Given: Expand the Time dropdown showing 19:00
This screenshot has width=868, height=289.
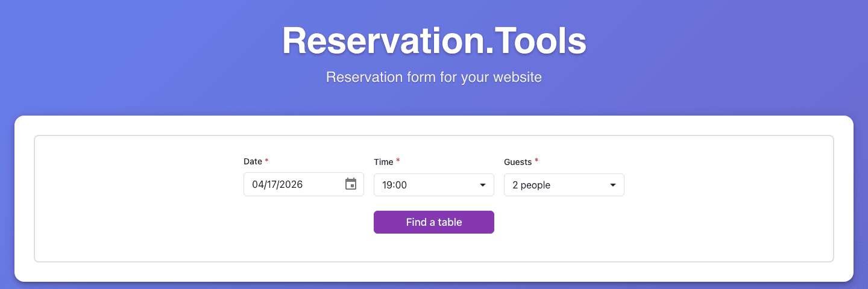Looking at the screenshot, I should point(434,185).
